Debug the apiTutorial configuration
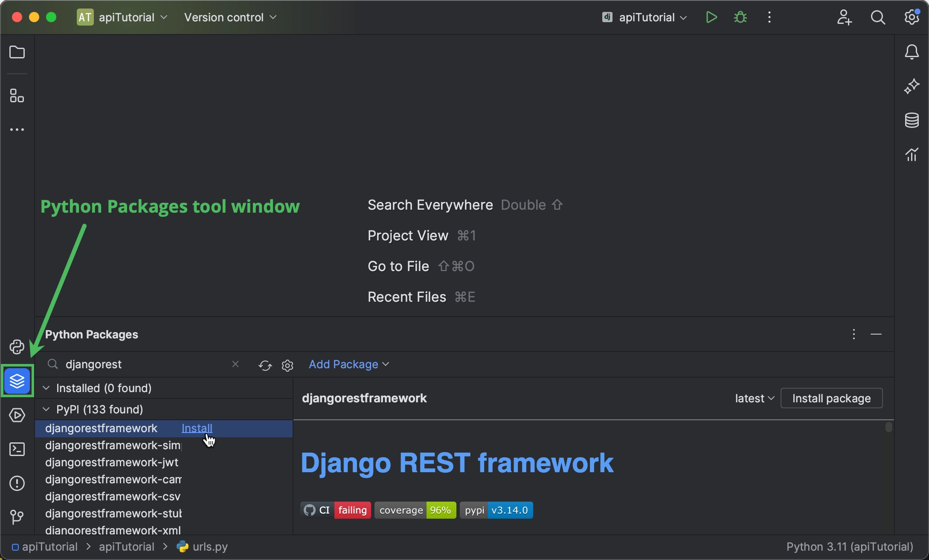Viewport: 929px width, 560px height. [740, 17]
